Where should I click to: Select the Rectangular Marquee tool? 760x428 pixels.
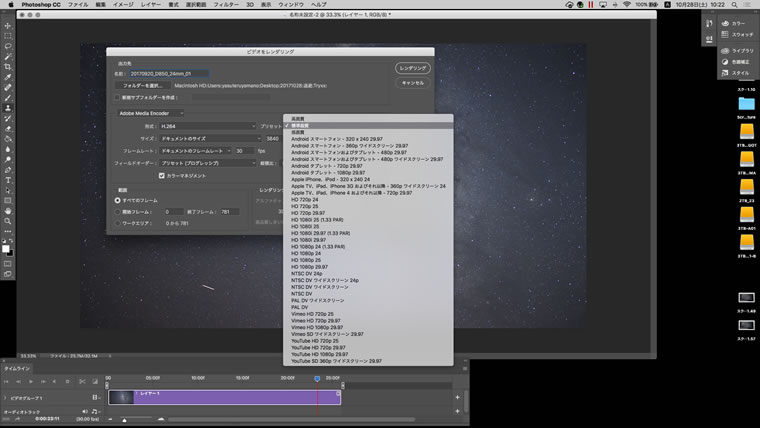pyautogui.click(x=8, y=36)
